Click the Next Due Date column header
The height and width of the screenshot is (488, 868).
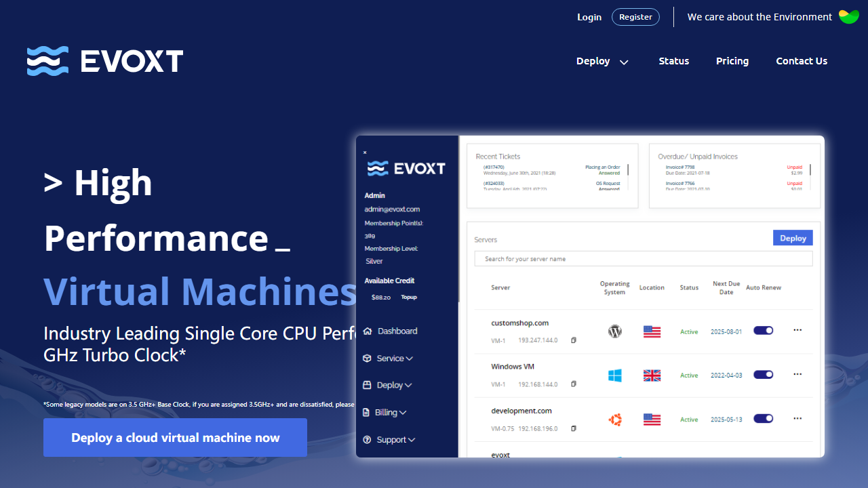tap(726, 288)
